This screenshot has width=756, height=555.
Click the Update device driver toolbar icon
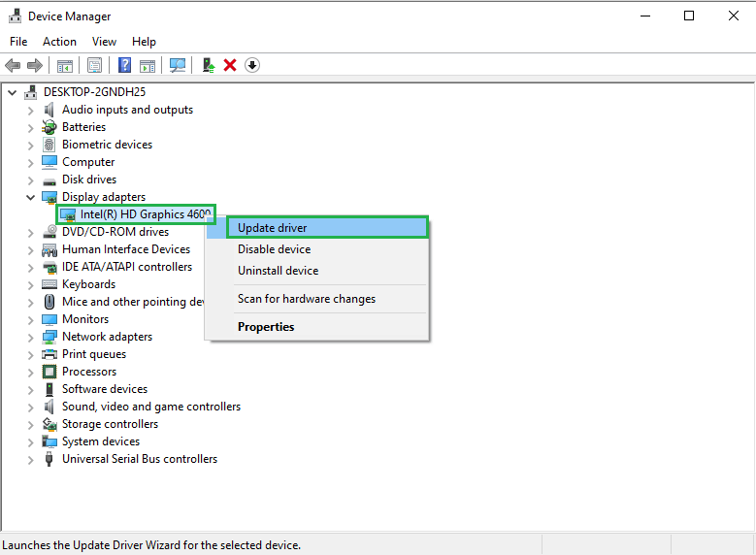tap(209, 65)
